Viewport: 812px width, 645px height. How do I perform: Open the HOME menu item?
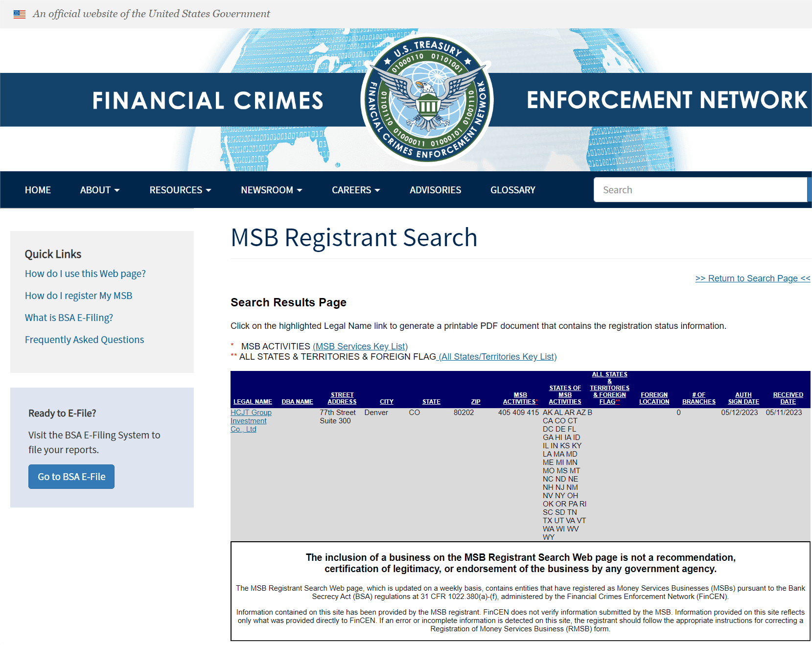pyautogui.click(x=38, y=190)
